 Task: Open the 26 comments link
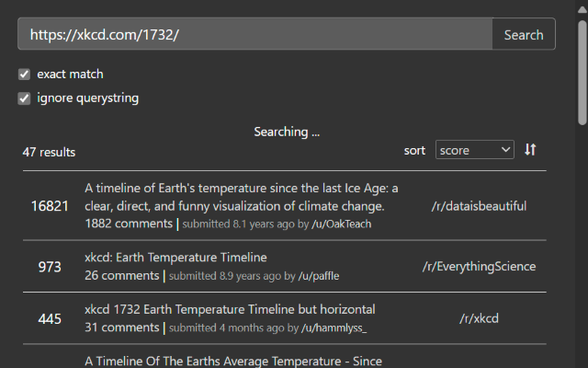(x=121, y=275)
